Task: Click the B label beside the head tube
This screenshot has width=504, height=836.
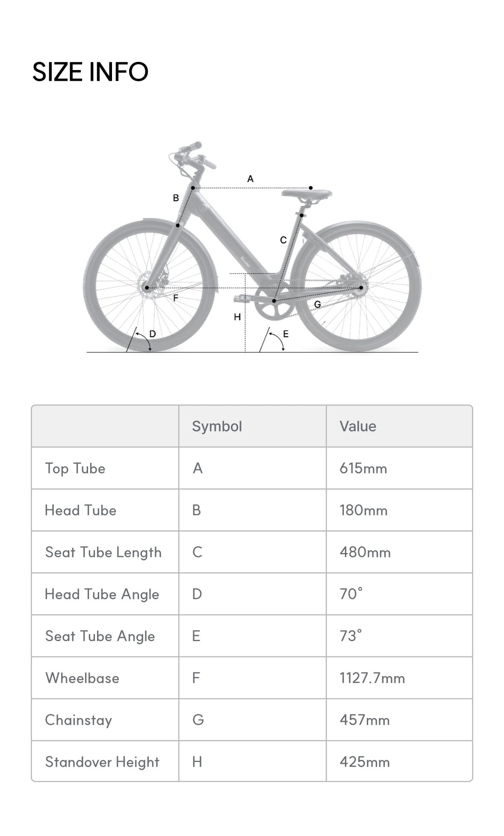Action: coord(176,198)
